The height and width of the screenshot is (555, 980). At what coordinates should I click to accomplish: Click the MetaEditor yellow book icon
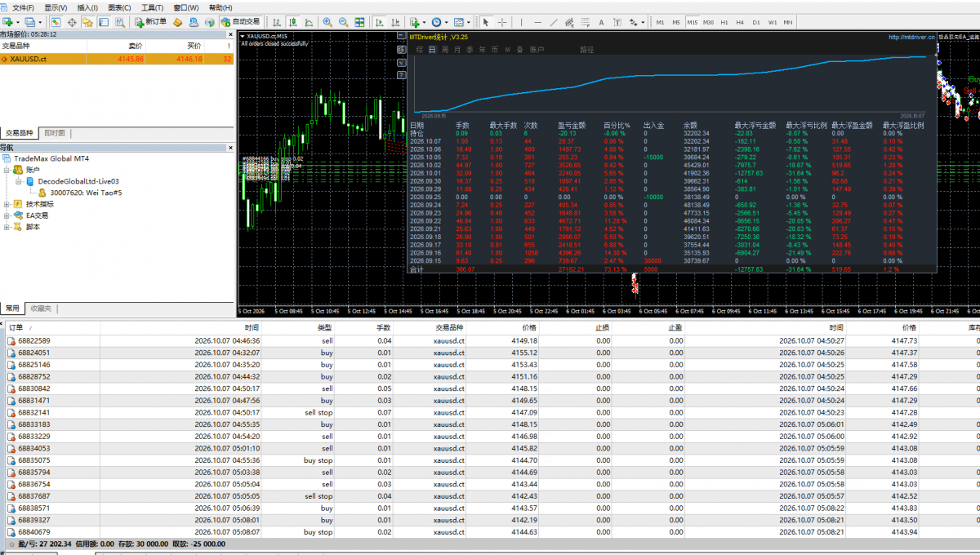pos(178,22)
